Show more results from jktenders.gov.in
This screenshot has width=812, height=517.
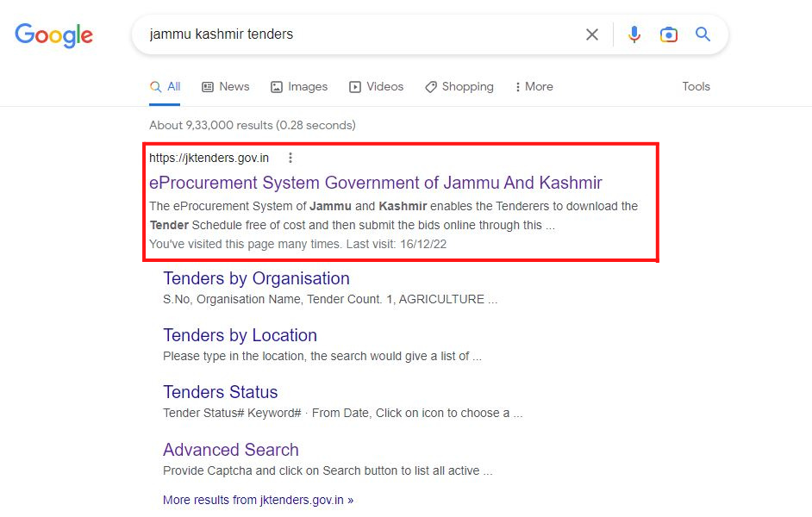click(258, 500)
